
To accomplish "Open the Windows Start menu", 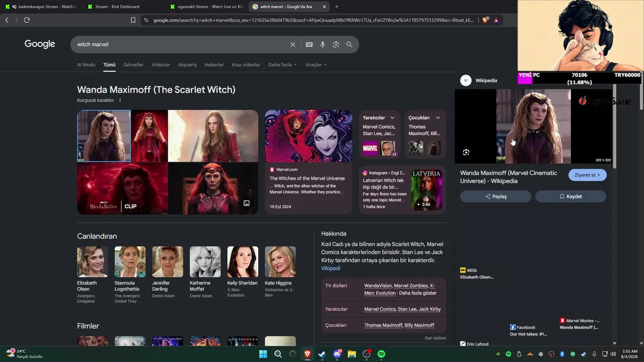I will [x=263, y=354].
